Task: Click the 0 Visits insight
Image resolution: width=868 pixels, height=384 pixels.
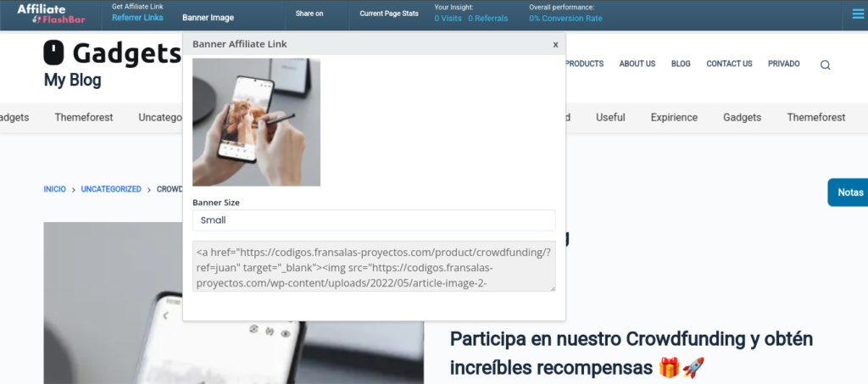Action: click(x=448, y=19)
